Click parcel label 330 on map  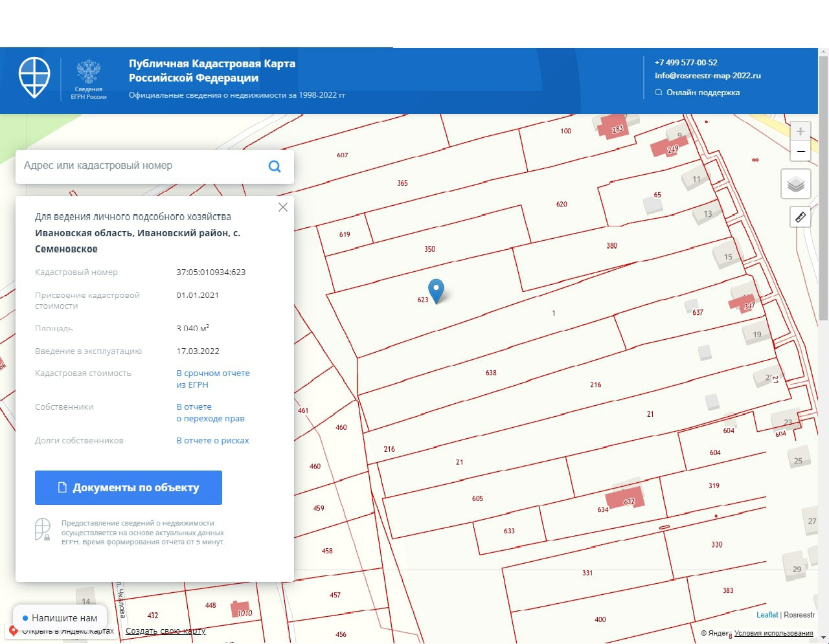point(717,545)
